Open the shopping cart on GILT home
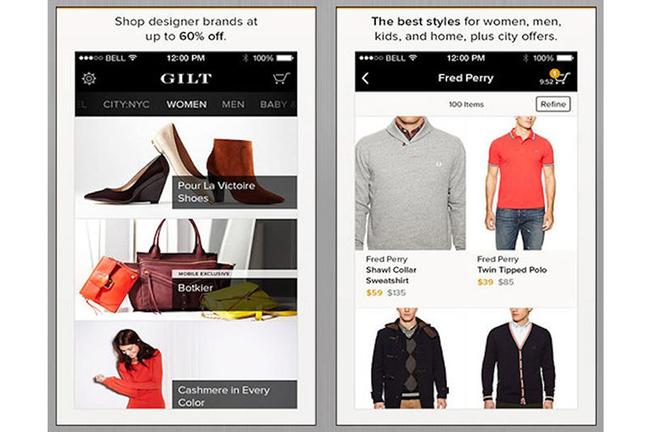The width and height of the screenshot is (648, 432). tap(281, 78)
